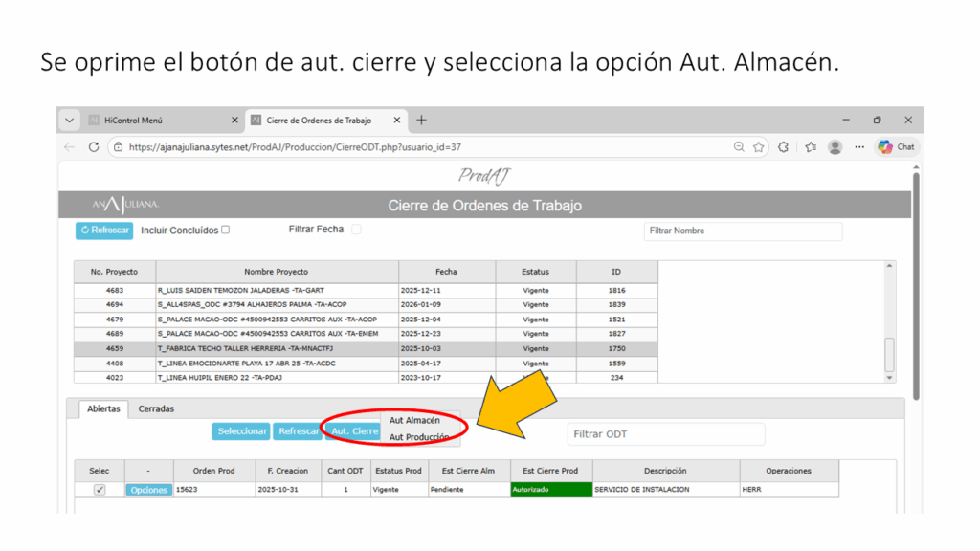Open the browser profile avatar
This screenshot has width=980, height=551.
(835, 147)
